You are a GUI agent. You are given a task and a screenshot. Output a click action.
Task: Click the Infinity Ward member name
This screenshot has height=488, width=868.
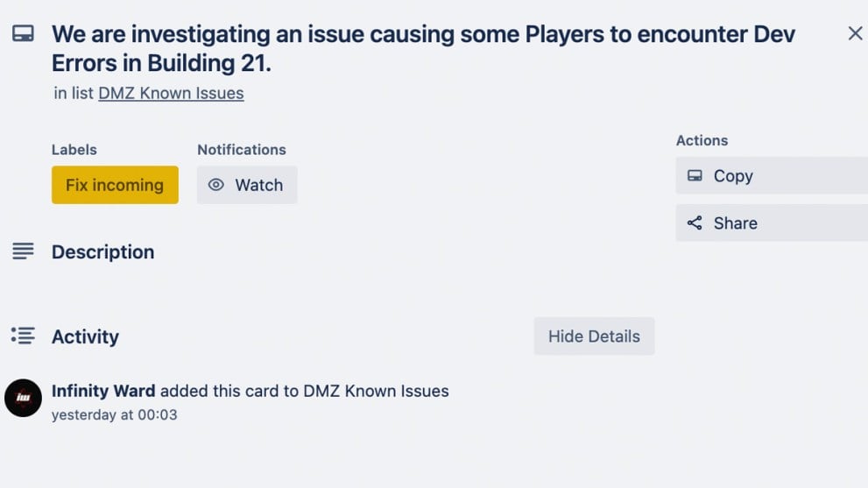(103, 391)
